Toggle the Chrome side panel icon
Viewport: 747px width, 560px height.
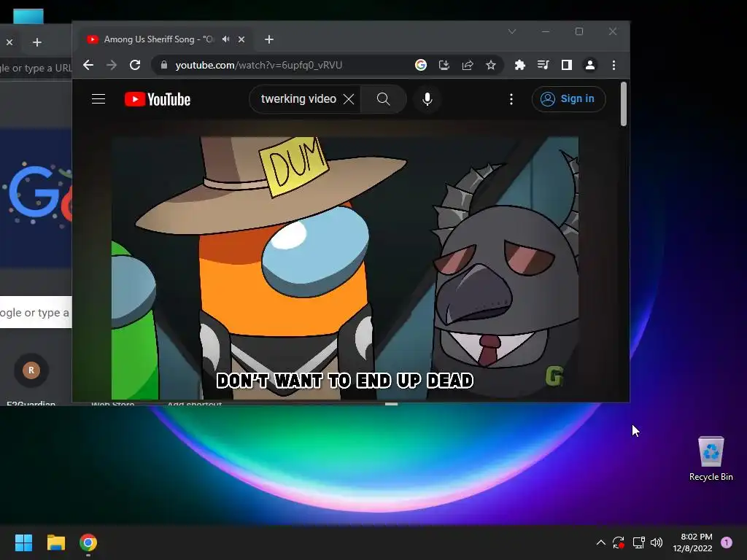coord(566,65)
